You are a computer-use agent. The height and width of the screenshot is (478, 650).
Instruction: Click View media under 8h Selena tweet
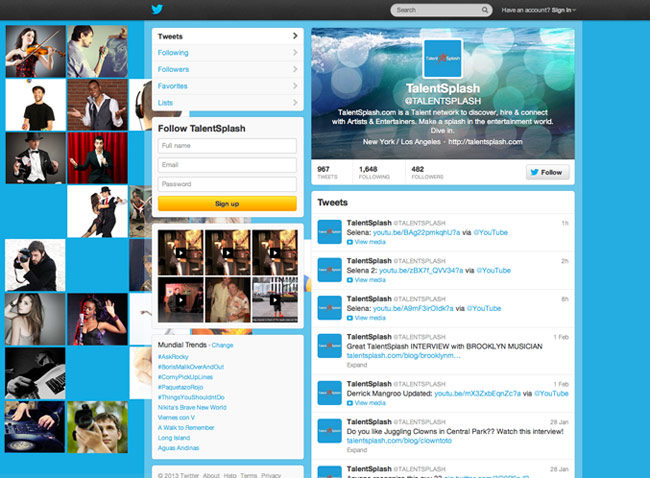[370, 318]
